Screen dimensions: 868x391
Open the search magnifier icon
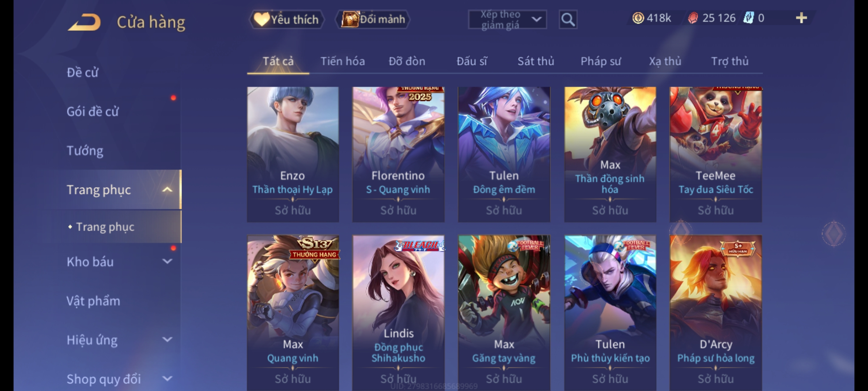(568, 20)
